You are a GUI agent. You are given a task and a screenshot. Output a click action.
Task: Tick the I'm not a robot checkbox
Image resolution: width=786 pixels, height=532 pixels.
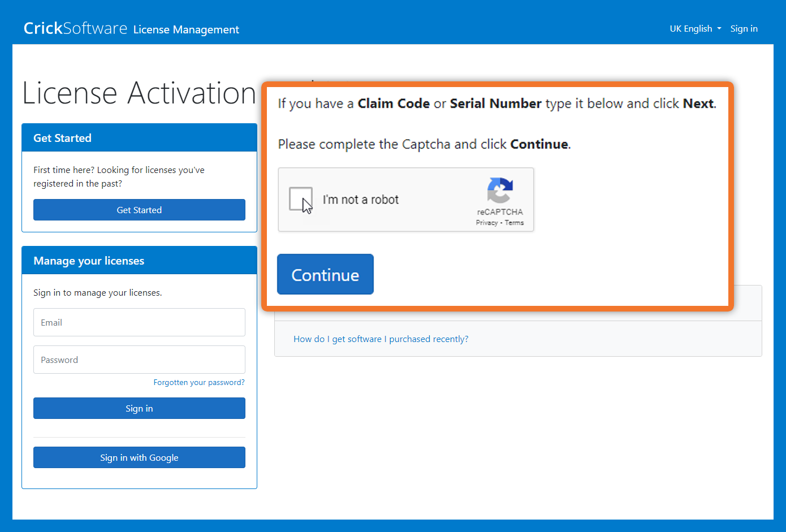coord(300,199)
